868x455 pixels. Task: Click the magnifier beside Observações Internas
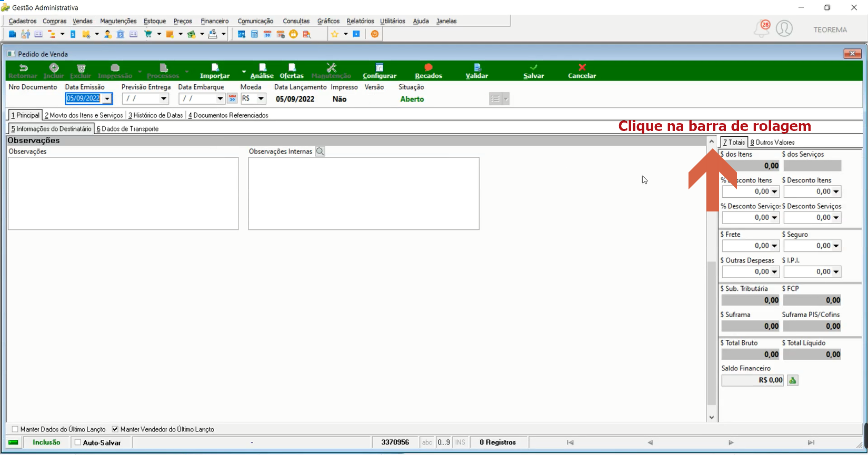coord(320,151)
